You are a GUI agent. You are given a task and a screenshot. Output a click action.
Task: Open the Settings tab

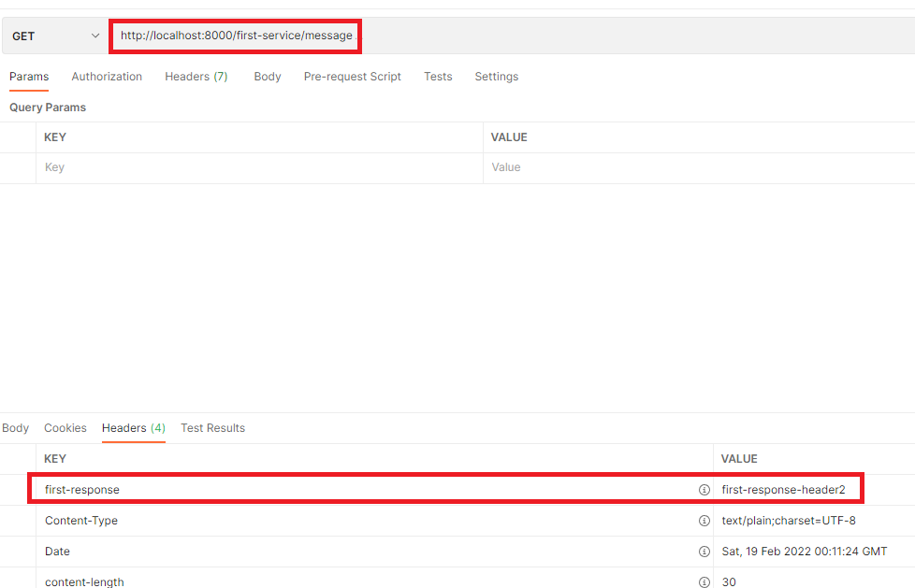(497, 77)
